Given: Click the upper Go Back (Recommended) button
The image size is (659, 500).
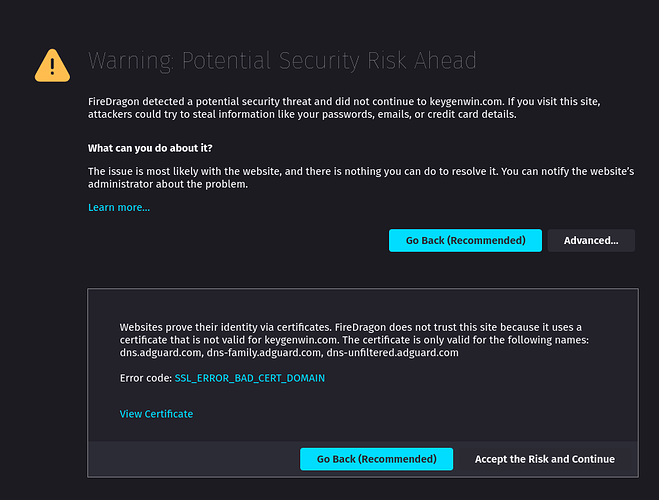Looking at the screenshot, I should tap(465, 240).
